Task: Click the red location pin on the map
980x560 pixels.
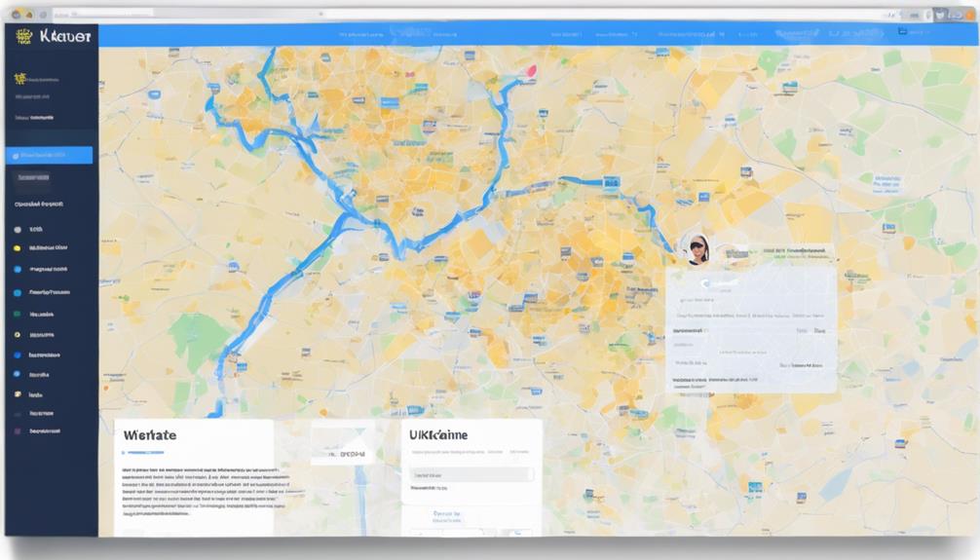Action: (x=527, y=71)
